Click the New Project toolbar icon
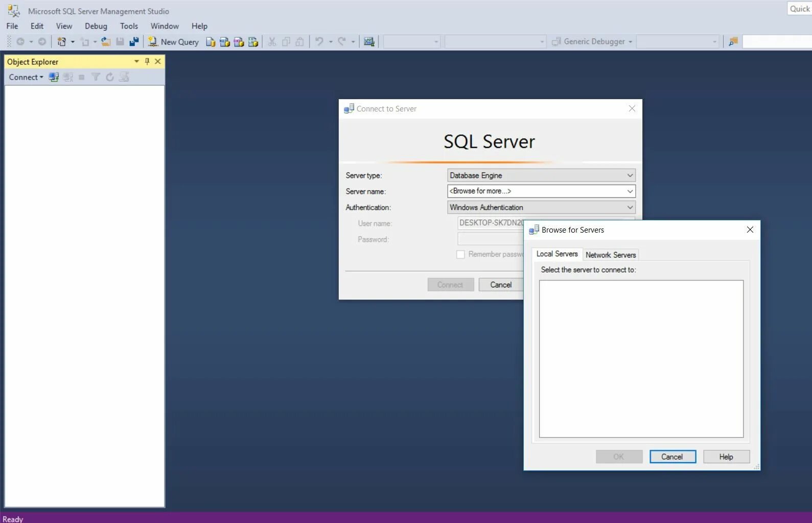The height and width of the screenshot is (523, 812). (x=62, y=42)
